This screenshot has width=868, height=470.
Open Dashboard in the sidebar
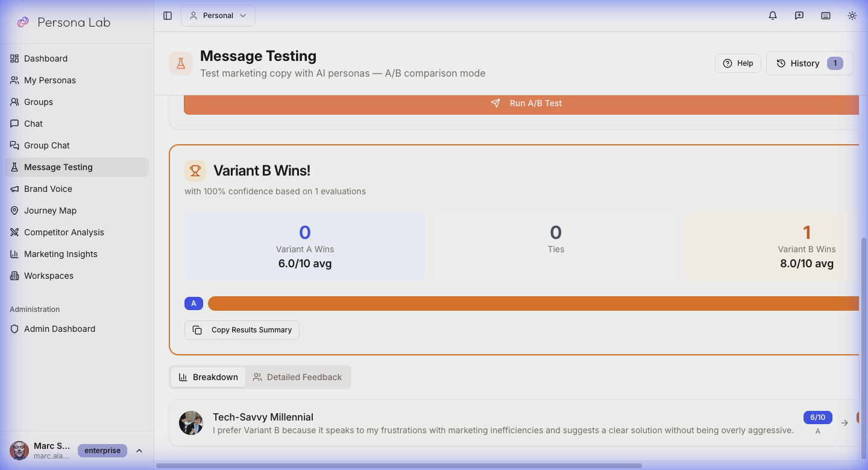pyautogui.click(x=77, y=59)
